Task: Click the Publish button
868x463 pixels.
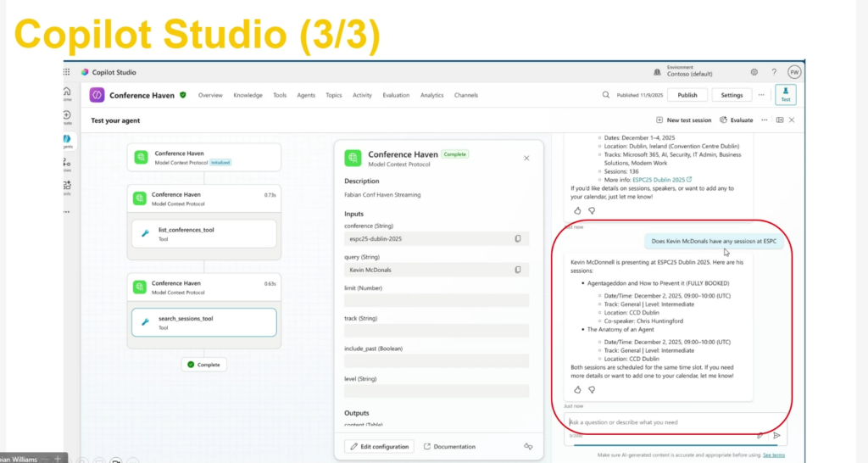Action: pyautogui.click(x=687, y=95)
